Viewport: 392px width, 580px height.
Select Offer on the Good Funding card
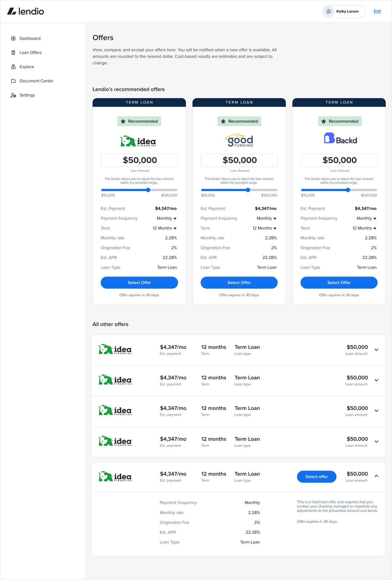(x=239, y=283)
